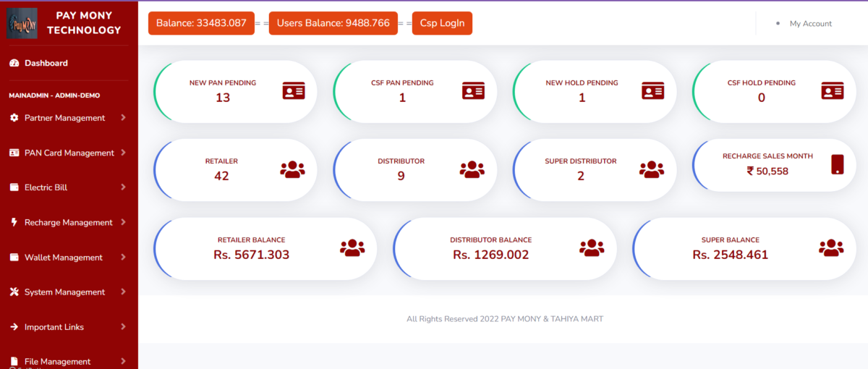This screenshot has height=369, width=868.
Task: Click Users Balance: 9488.766 button
Action: 333,23
